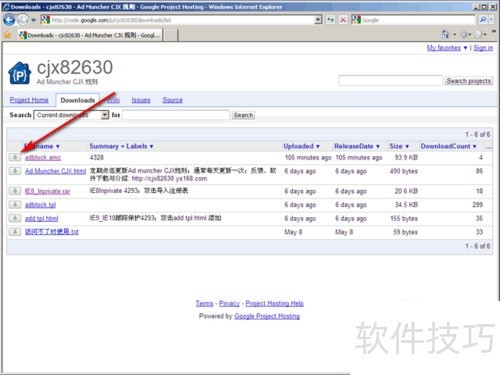Click the Feeds toolbar icon
Screen dimensions: 500x375
(464, 34)
